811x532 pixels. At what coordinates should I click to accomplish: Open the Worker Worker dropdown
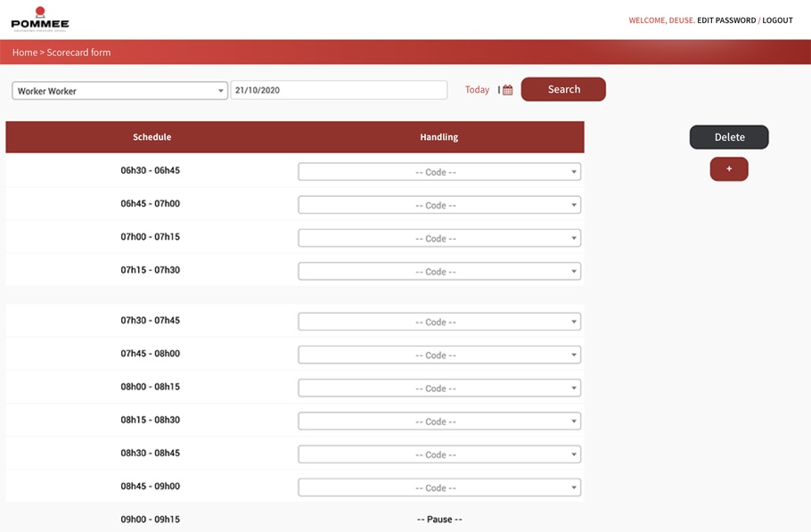[119, 91]
